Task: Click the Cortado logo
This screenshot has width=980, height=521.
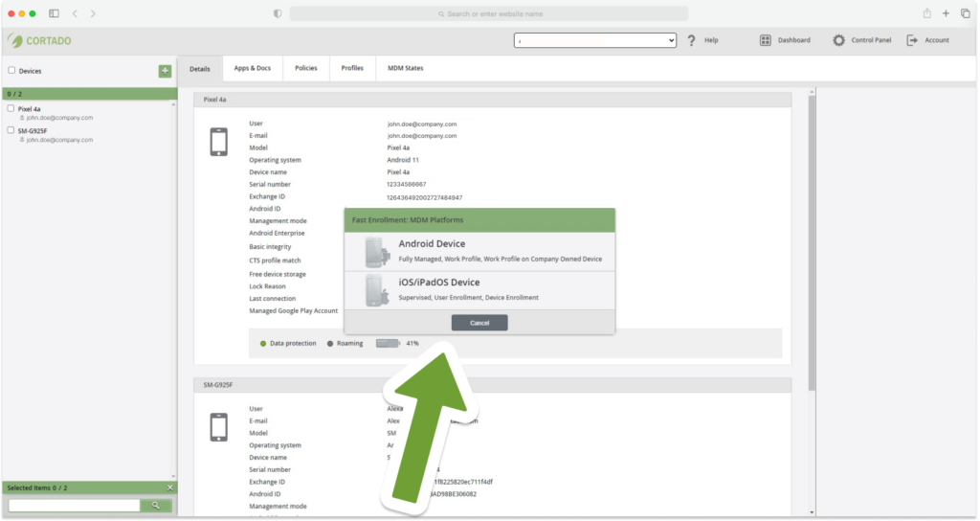Action: coord(39,40)
